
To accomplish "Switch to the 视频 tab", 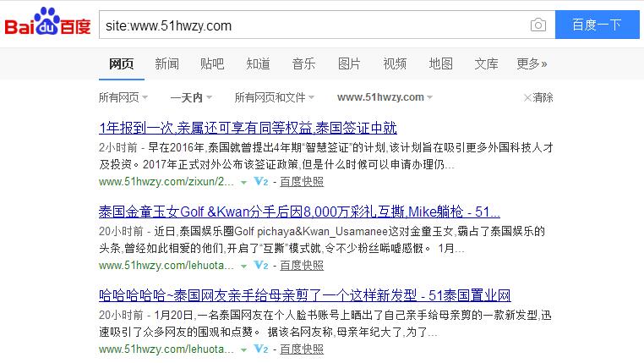I will pos(395,63).
